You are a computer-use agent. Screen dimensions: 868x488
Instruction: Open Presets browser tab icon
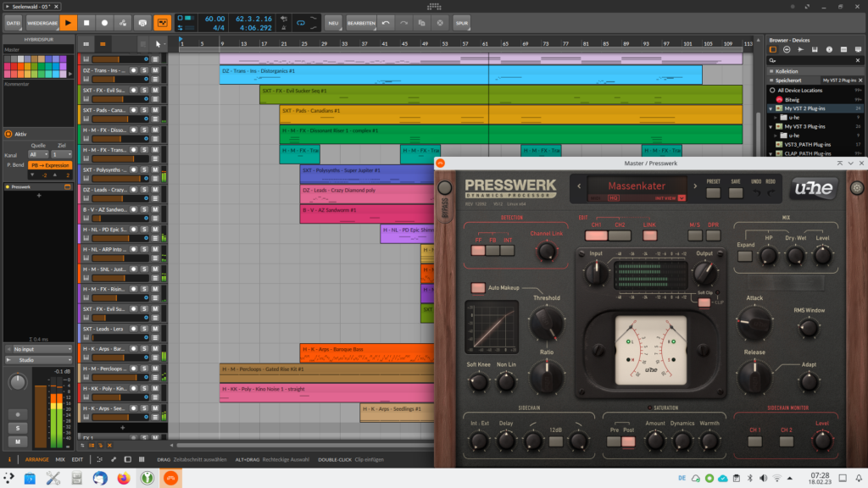point(787,50)
